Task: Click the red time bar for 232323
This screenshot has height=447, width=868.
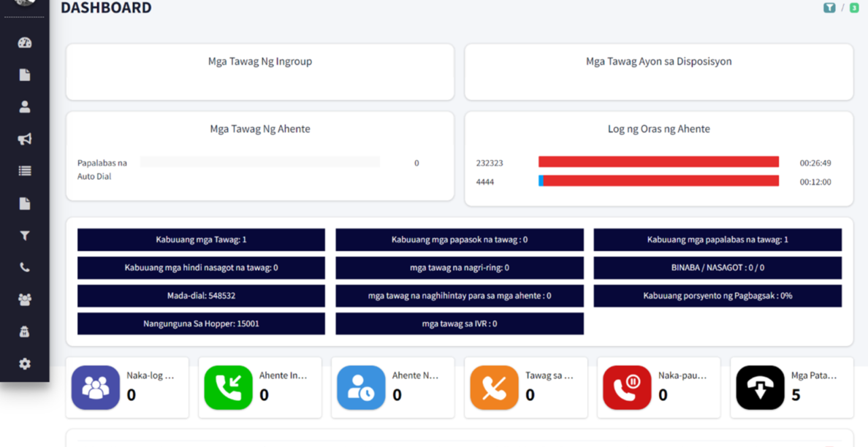Action: [x=658, y=162]
